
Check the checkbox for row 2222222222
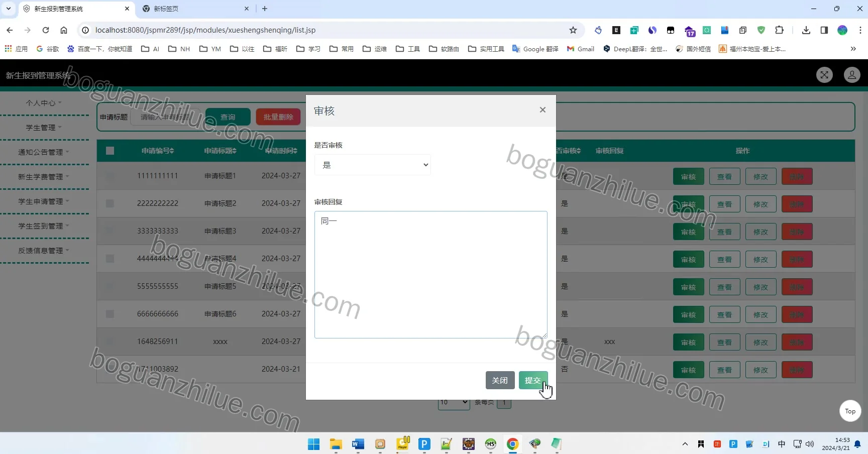110,203
